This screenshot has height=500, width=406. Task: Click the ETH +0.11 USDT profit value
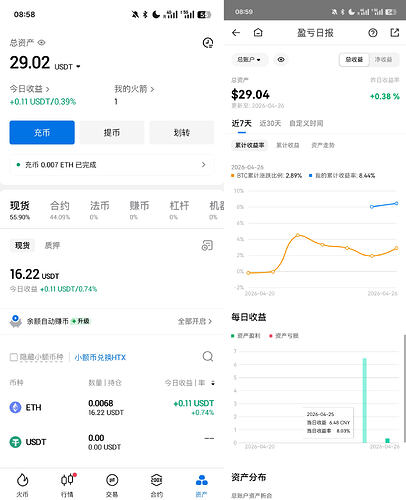[x=194, y=403]
